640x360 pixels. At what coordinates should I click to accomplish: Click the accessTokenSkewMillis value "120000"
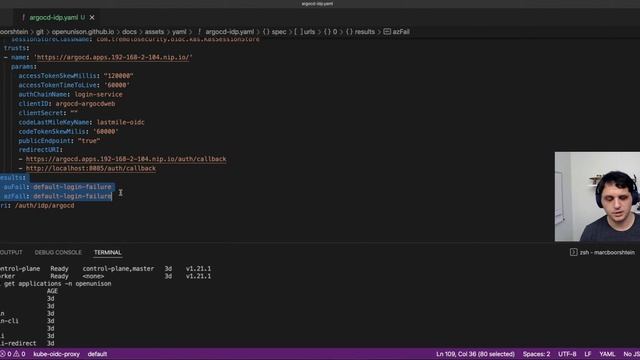(x=118, y=76)
